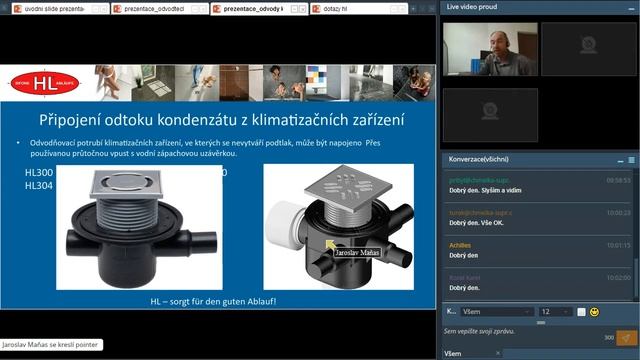This screenshot has height=360, width=640.
Task: Click the message 'Dobrý den. Slyším a vidím'
Action: click(485, 191)
